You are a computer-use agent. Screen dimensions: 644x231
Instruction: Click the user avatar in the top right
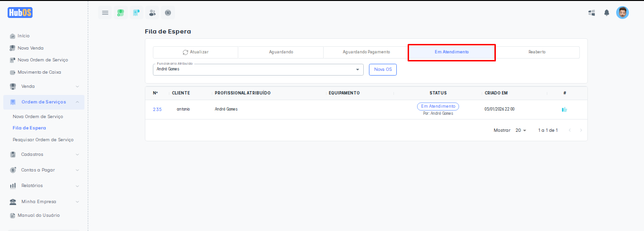622,13
